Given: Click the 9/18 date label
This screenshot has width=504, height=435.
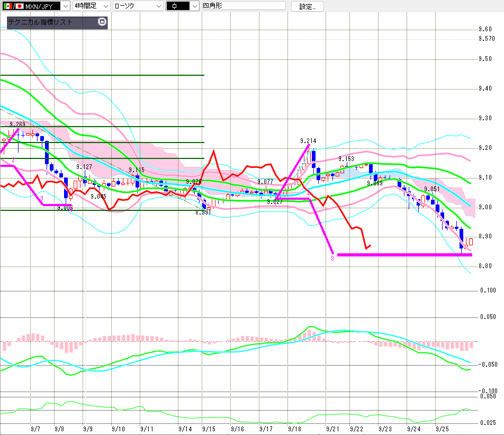Looking at the screenshot, I should click(x=294, y=429).
